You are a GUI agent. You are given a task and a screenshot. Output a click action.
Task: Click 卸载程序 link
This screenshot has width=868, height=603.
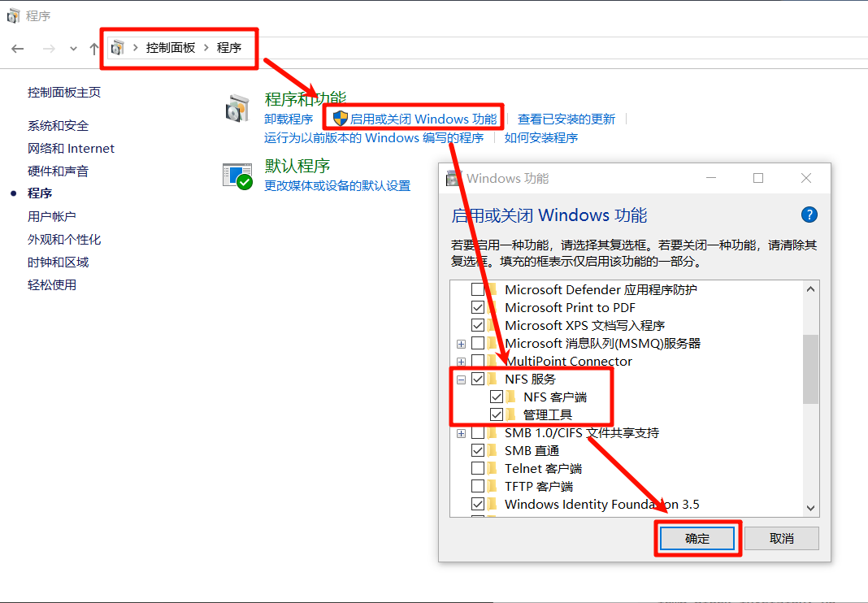(x=289, y=119)
